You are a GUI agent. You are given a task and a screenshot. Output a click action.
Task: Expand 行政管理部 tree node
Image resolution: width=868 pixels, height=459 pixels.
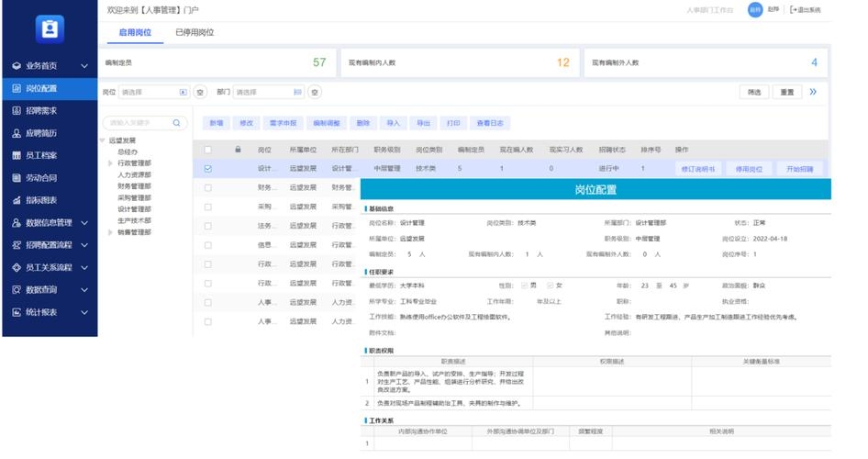pos(110,163)
